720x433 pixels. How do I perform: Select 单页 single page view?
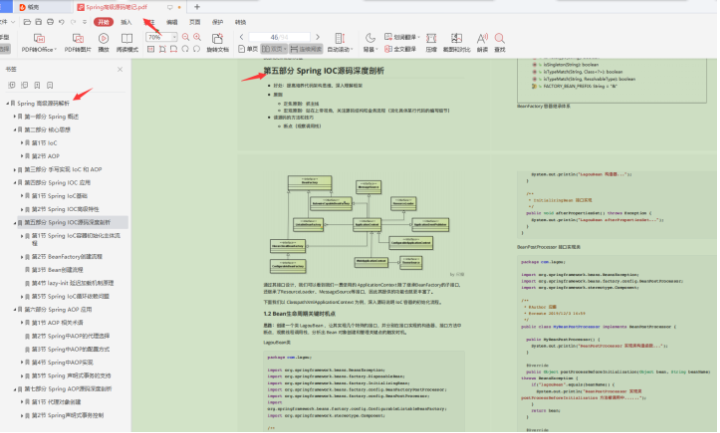click(248, 49)
